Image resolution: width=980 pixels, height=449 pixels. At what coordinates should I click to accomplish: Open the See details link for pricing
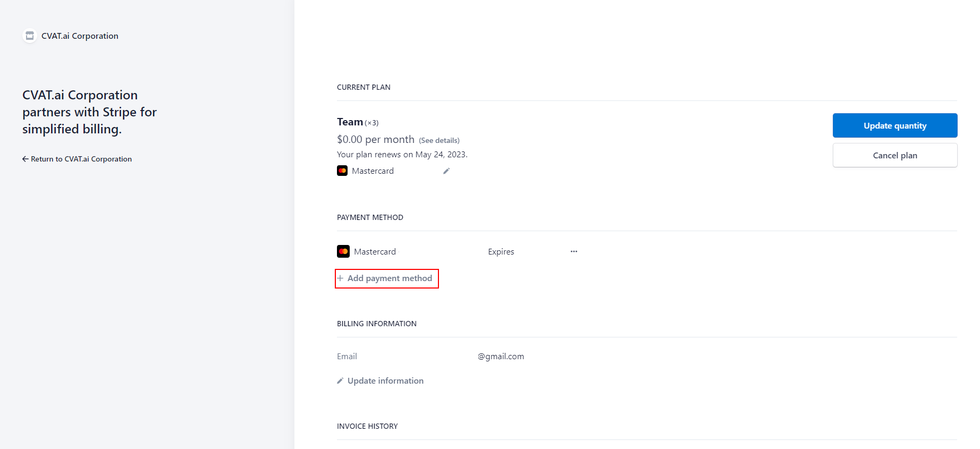tap(439, 141)
